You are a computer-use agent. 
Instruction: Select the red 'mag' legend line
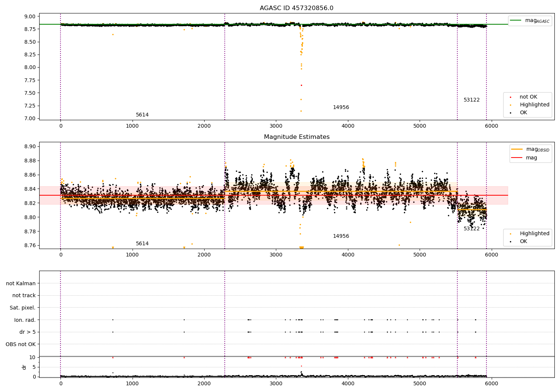[x=517, y=158]
